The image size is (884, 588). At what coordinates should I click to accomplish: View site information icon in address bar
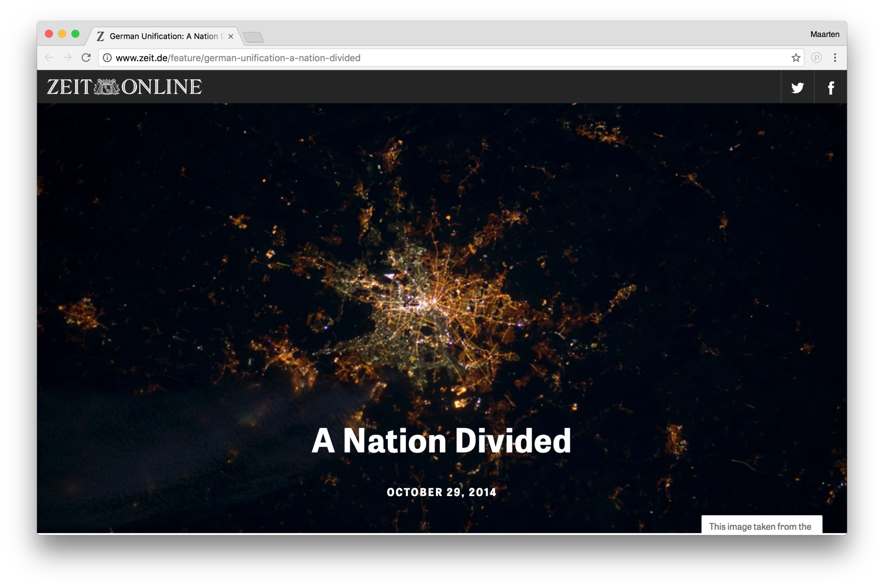tap(107, 57)
